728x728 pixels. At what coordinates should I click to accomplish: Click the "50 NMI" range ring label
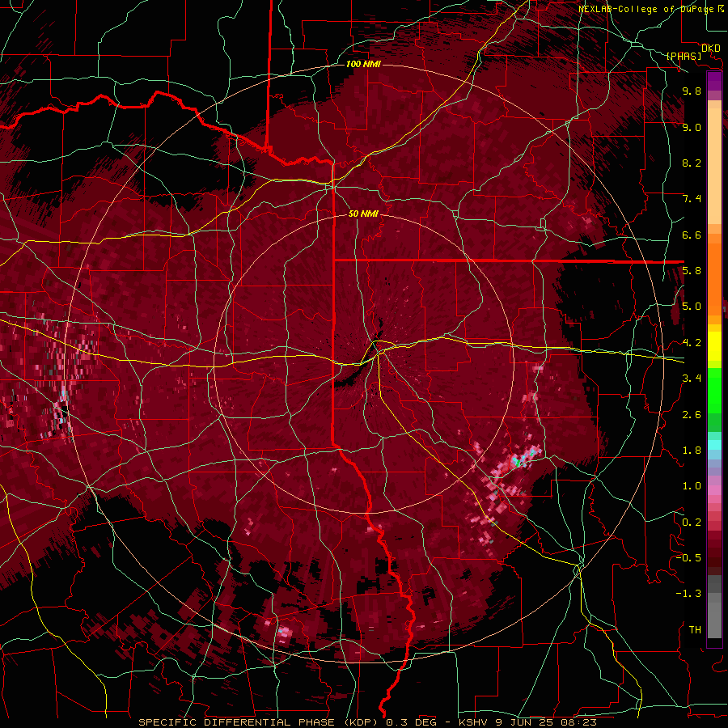pyautogui.click(x=363, y=214)
